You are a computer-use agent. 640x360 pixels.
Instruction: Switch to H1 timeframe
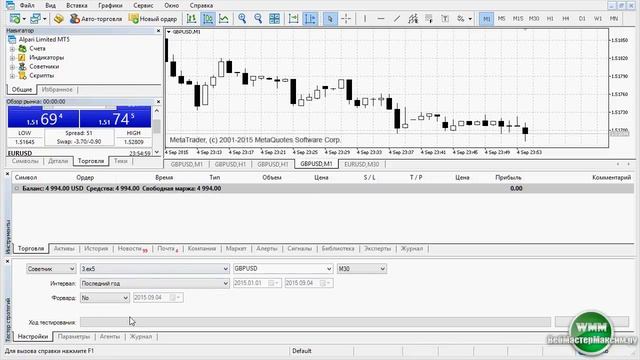tap(550, 19)
